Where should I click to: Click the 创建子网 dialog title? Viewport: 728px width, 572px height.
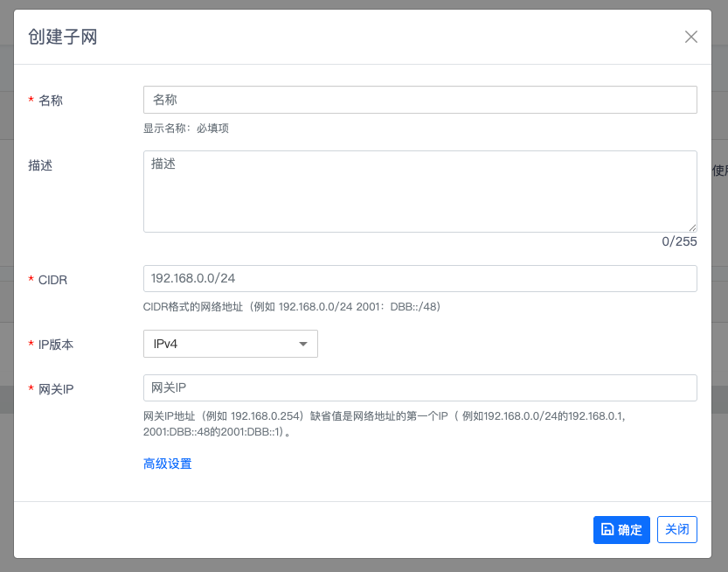pyautogui.click(x=63, y=37)
